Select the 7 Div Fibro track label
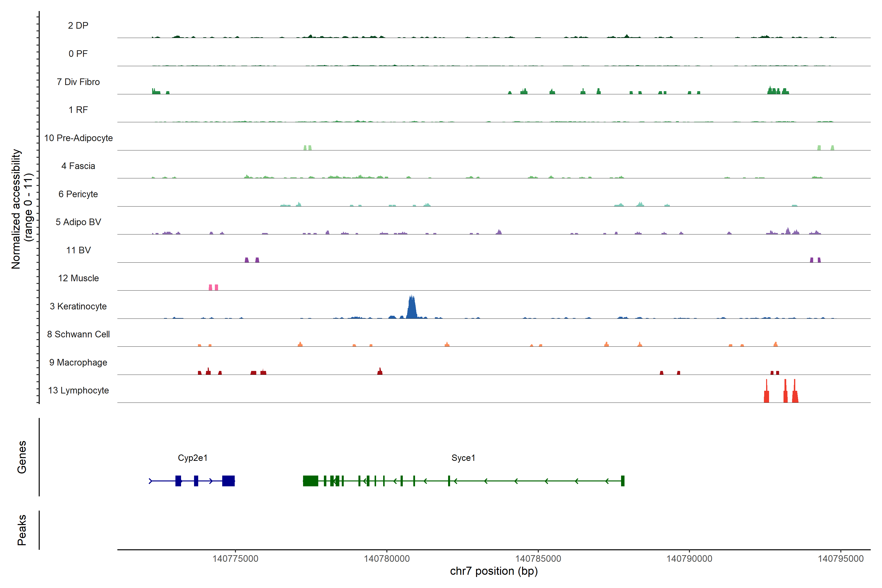The height and width of the screenshot is (588, 882). tap(78, 82)
